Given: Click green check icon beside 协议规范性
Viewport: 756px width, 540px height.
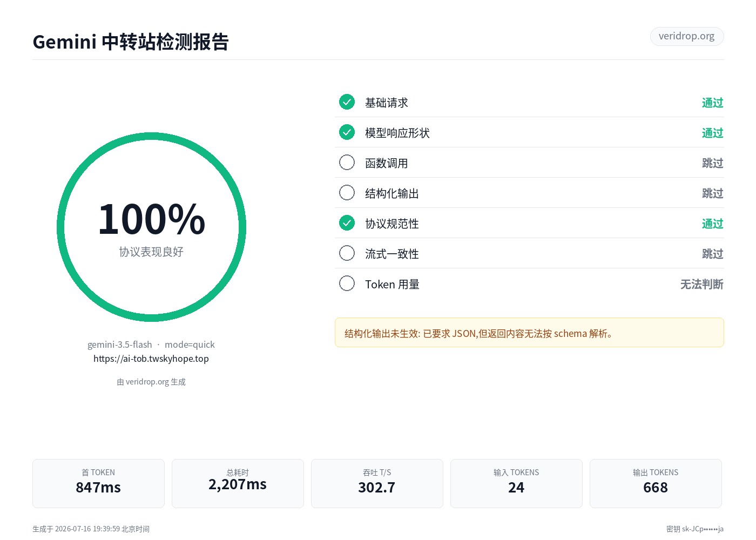Looking at the screenshot, I should click(347, 223).
